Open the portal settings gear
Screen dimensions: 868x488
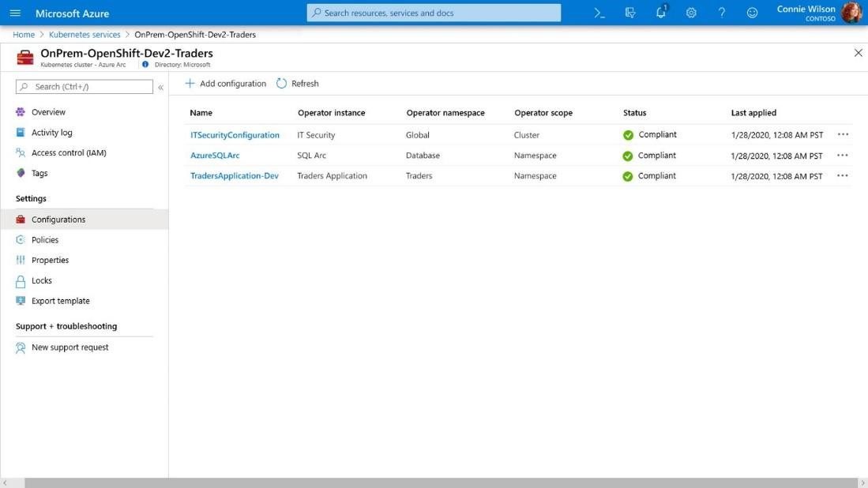[x=690, y=13]
